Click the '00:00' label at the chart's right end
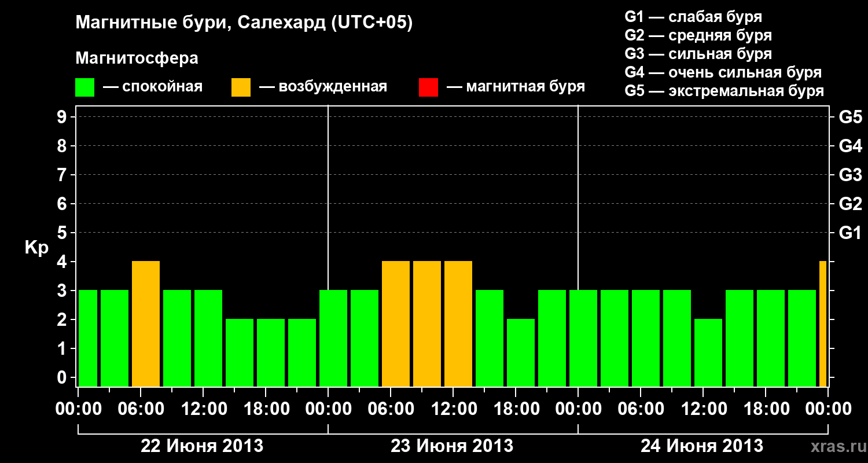 pos(828,409)
